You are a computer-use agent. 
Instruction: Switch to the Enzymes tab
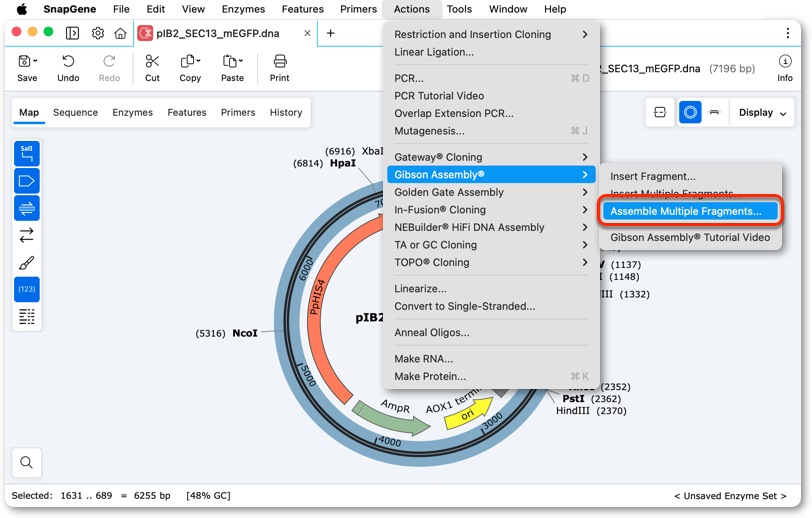click(x=133, y=112)
